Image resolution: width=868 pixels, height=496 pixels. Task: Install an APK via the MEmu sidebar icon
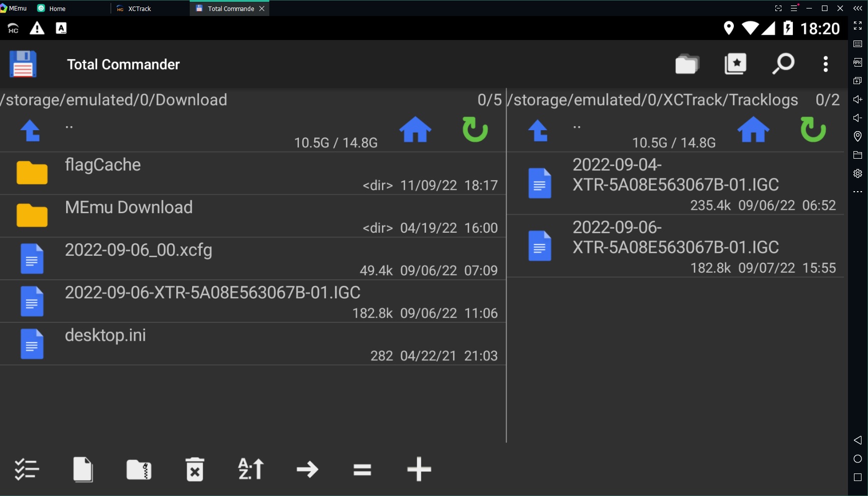coord(857,62)
